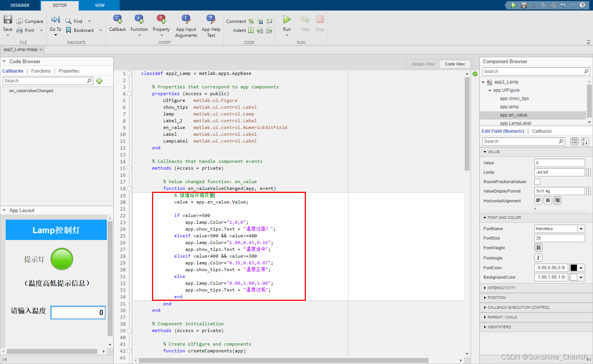Open Help question mark icon
Screen dimensions: 593x364
tap(582, 5)
